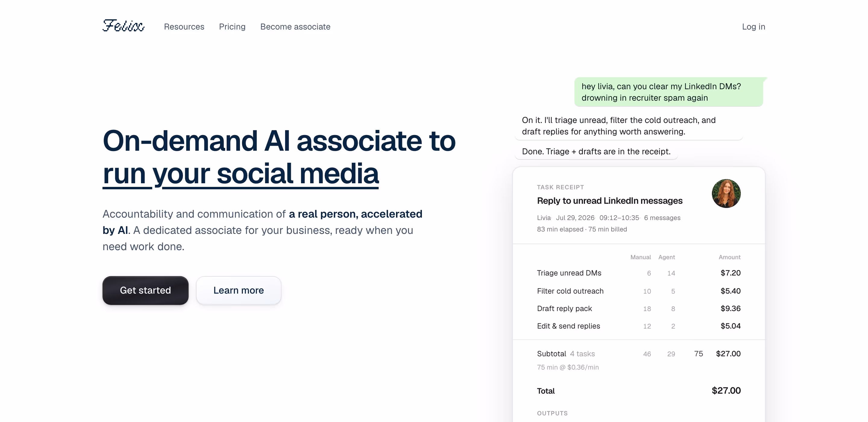Click the Learn more button
868x422 pixels.
239,290
